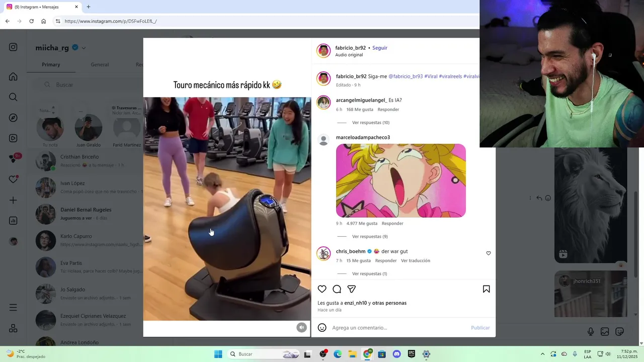This screenshot has width=644, height=362.
Task: Open Juan Giraldo's note avatar
Action: click(x=89, y=128)
